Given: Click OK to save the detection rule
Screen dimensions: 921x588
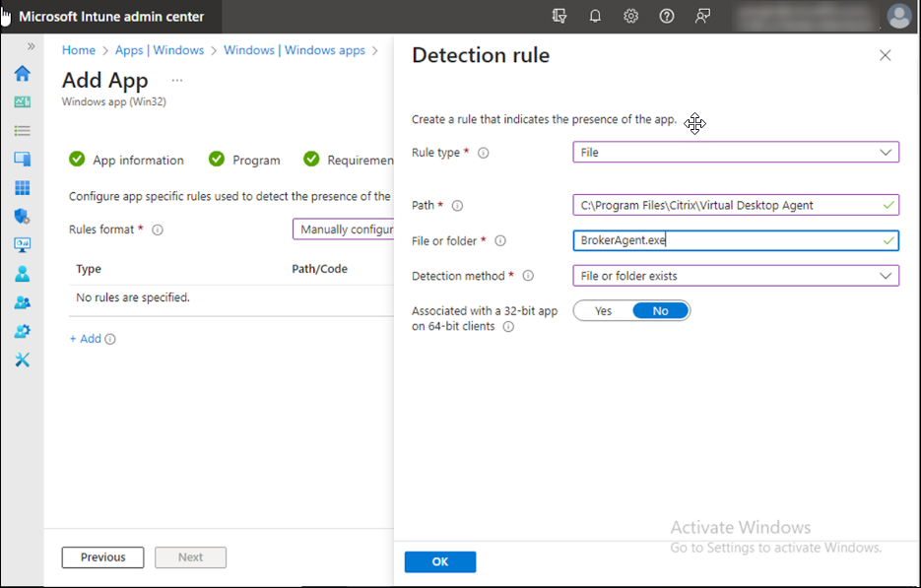Looking at the screenshot, I should point(439,561).
